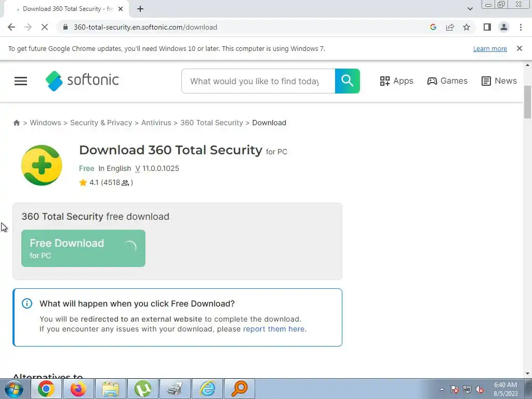Viewport: 532px width, 399px height.
Task: Open the Chrome profile avatar
Action: (504, 27)
